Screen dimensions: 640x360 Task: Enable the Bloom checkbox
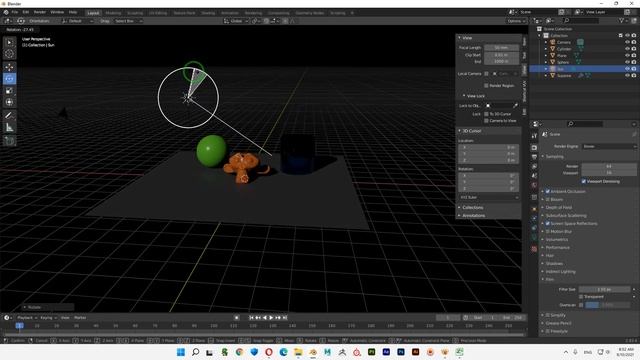[x=548, y=200]
